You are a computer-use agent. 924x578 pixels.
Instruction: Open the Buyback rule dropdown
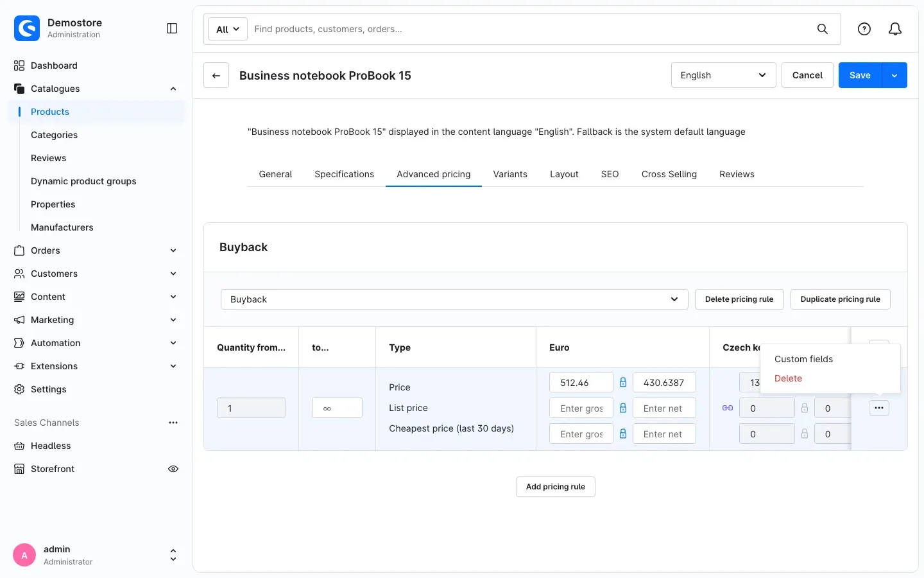pos(454,299)
